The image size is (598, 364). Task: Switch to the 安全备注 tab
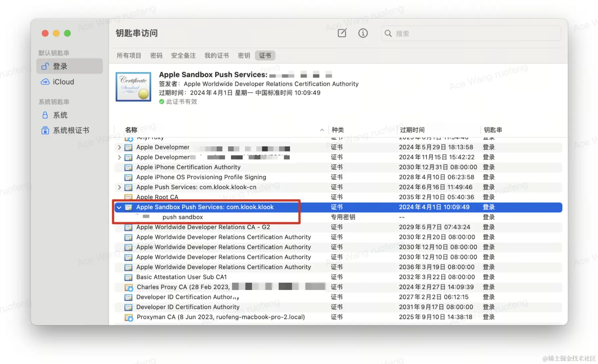pyautogui.click(x=183, y=56)
